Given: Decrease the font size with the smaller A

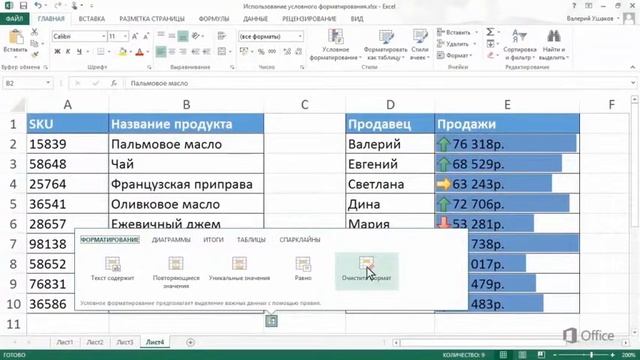Looking at the screenshot, I should [146, 36].
